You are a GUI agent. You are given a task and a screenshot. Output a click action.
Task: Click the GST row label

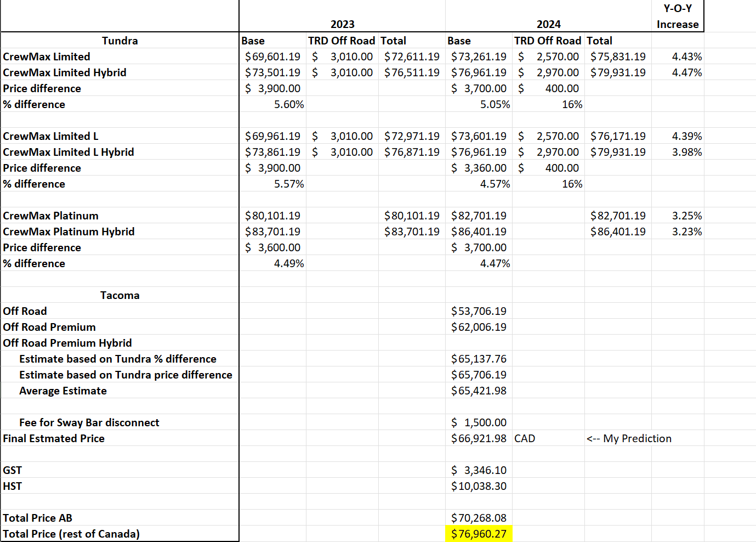(x=12, y=470)
